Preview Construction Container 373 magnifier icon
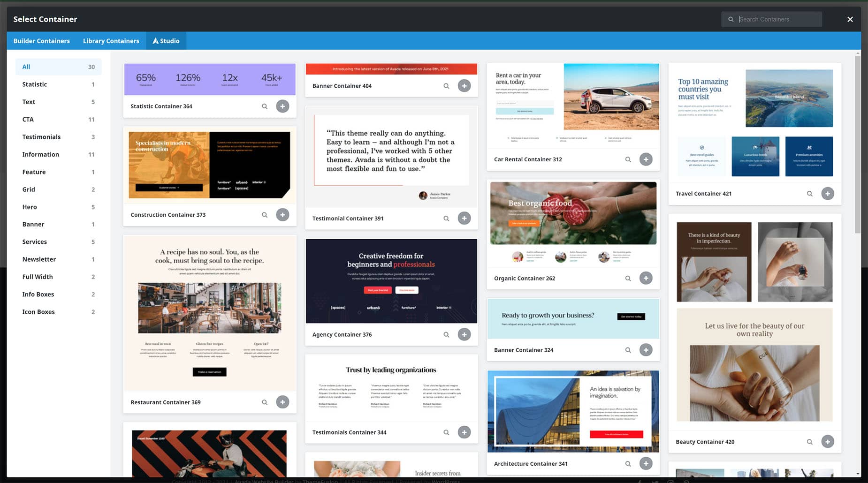The height and width of the screenshot is (483, 868). coord(265,215)
